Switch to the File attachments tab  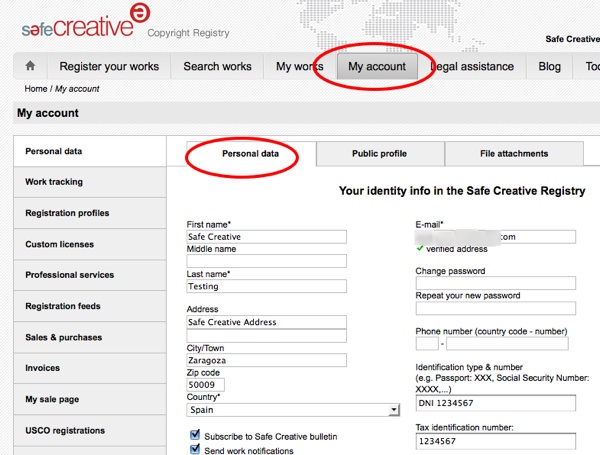point(514,154)
